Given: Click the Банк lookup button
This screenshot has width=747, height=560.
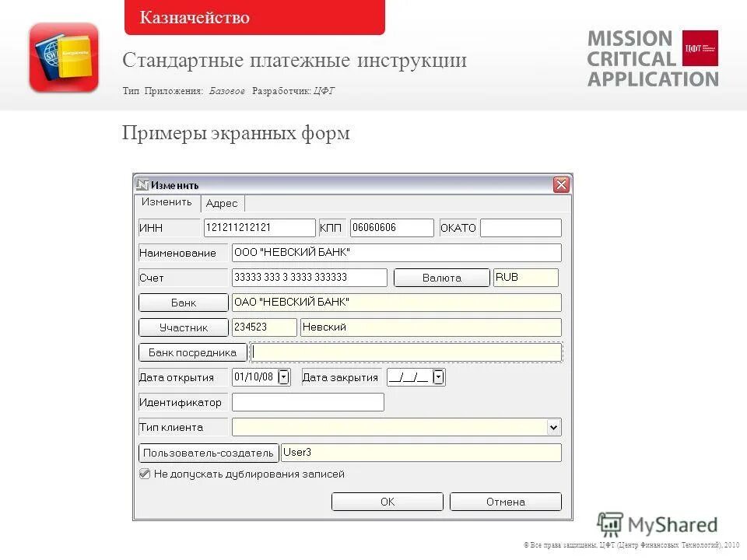Looking at the screenshot, I should 183,302.
